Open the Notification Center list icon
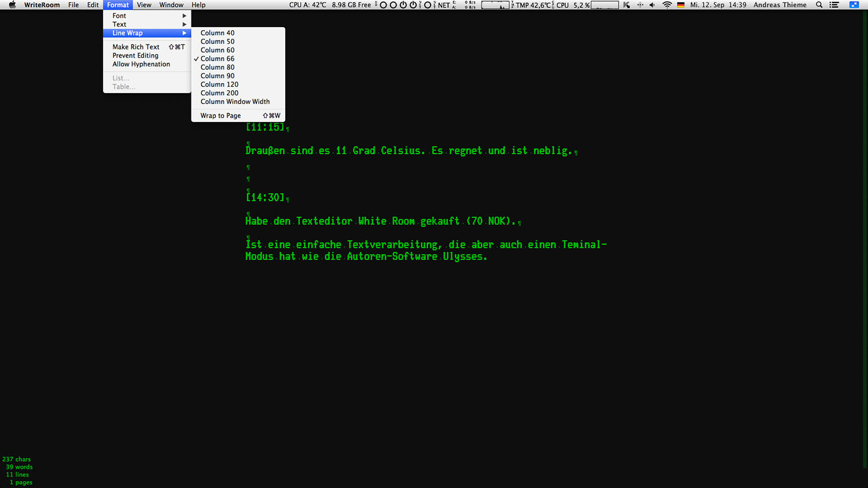 click(834, 5)
